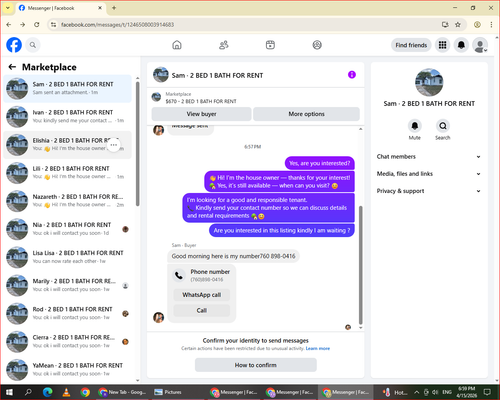This screenshot has width=500, height=400.
Task: Open the Lisa Lisa conversation
Action: point(68,257)
